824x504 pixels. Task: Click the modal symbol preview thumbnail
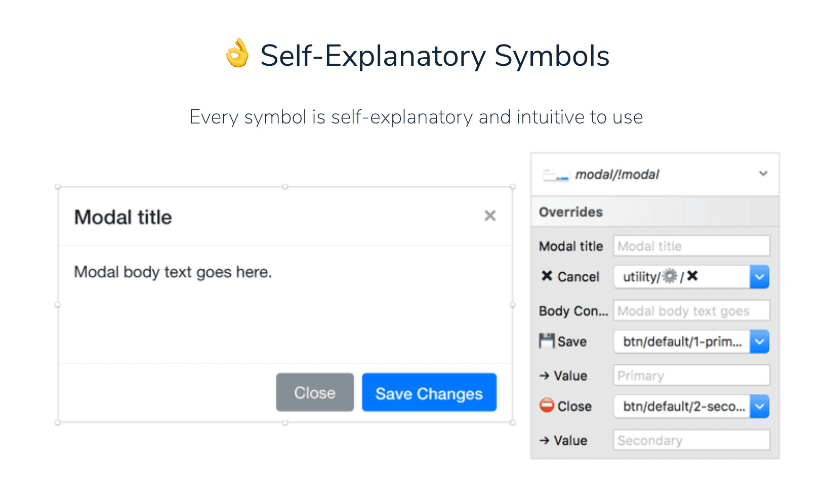tap(556, 176)
